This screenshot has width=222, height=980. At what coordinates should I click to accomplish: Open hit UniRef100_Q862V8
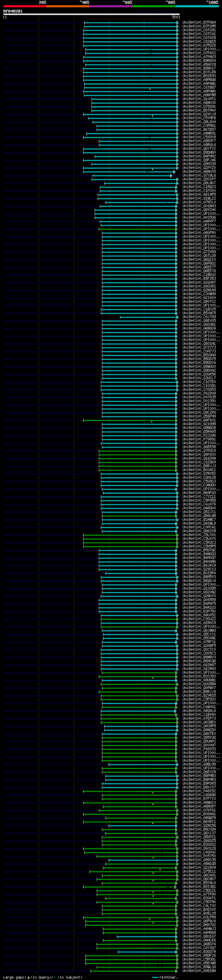pyautogui.click(x=199, y=531)
